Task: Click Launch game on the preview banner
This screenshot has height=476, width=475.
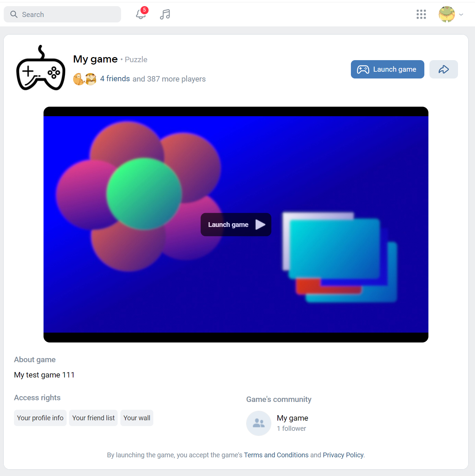Action: click(x=236, y=225)
